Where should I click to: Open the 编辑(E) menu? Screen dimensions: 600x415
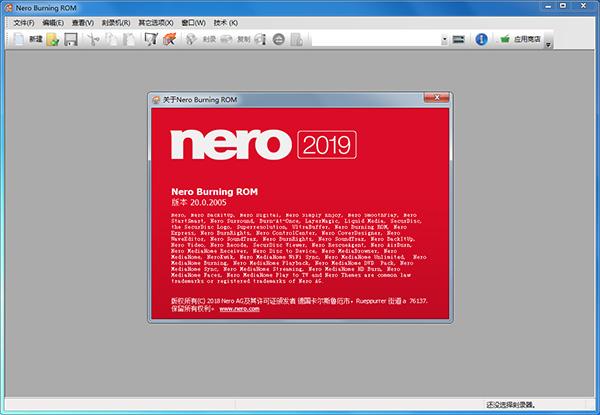[53, 23]
